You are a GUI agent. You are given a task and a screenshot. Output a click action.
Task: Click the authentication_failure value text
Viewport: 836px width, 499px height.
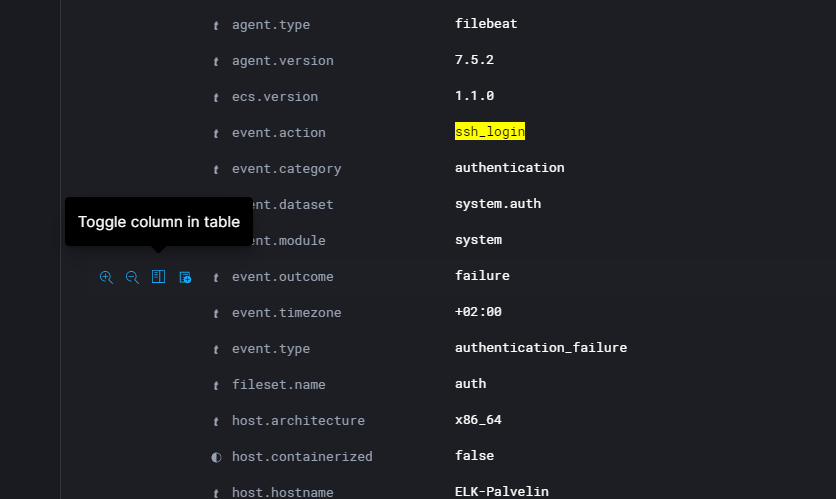pyautogui.click(x=540, y=348)
